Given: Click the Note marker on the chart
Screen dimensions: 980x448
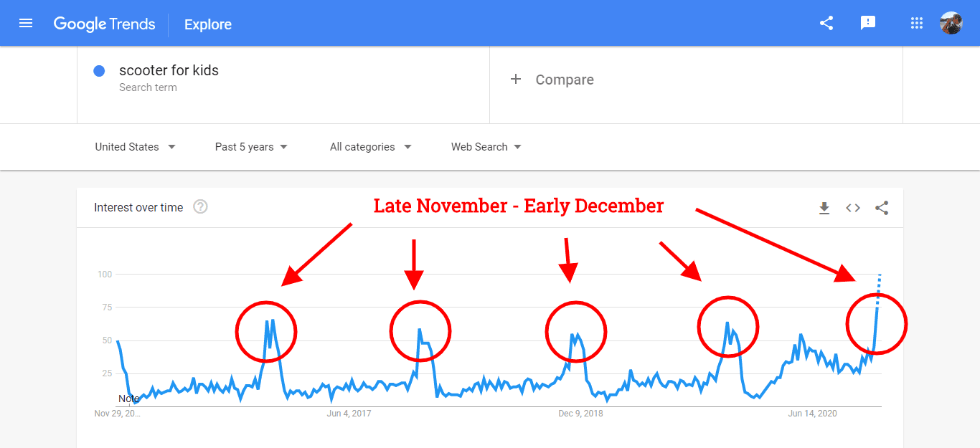Looking at the screenshot, I should pos(129,399).
